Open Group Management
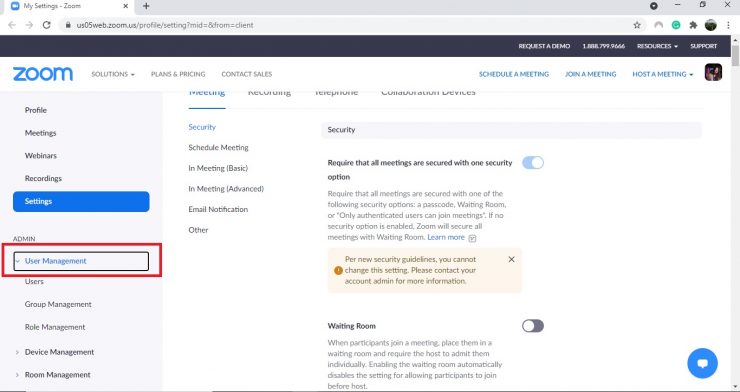Viewport: 740px width, 392px height. point(58,304)
